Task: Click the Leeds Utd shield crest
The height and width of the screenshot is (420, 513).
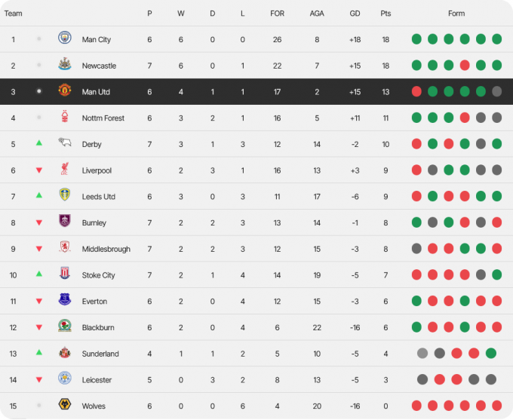Action: [65, 195]
